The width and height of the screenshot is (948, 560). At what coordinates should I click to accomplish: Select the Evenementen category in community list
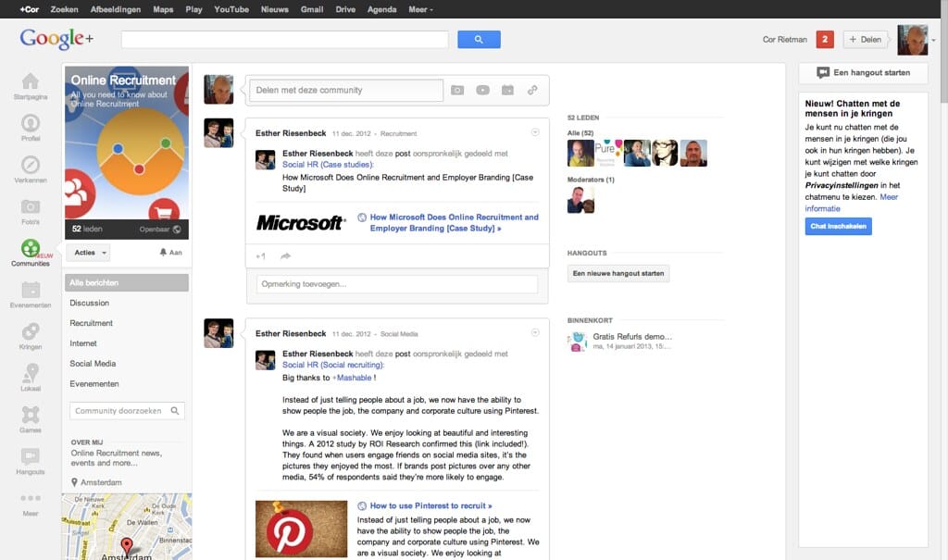(94, 384)
